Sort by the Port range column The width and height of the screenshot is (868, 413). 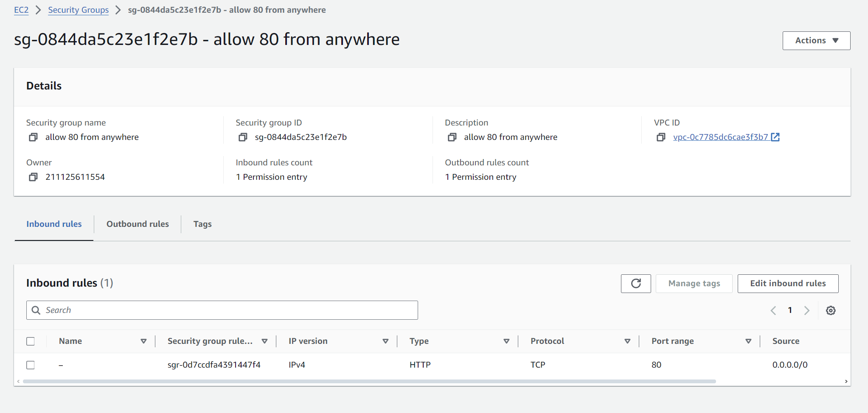pyautogui.click(x=748, y=341)
